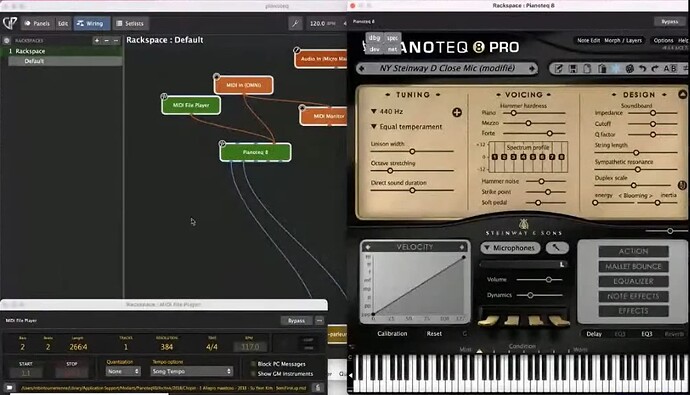Switch to the Wiring view tab
The height and width of the screenshot is (395, 690).
[x=92, y=23]
